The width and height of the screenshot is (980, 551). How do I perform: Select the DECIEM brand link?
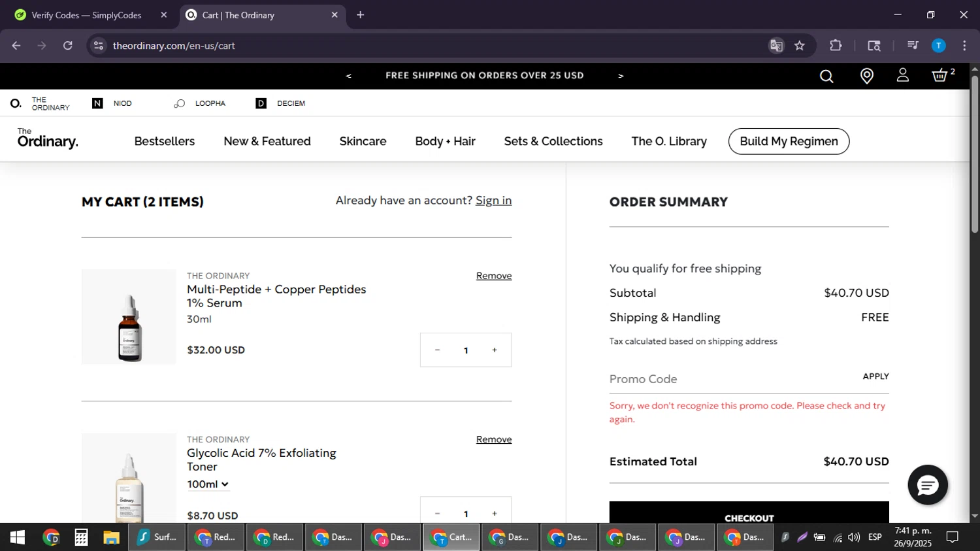[x=281, y=103]
